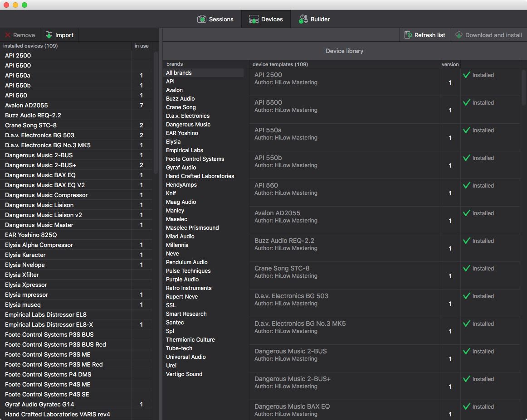Viewport: 527px width, 420px height.
Task: Switch to the Devices tab
Action: (x=266, y=19)
